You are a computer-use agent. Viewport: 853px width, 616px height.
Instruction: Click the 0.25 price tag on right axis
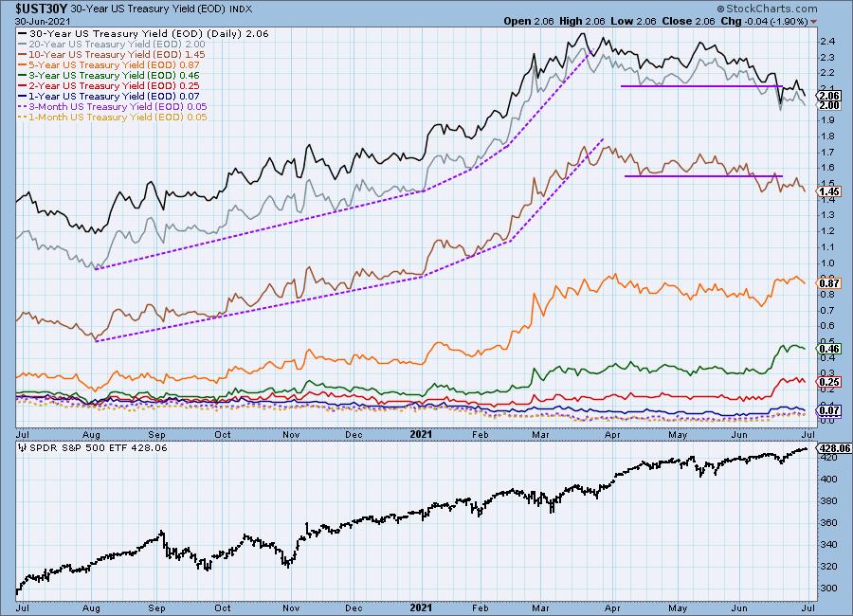click(x=829, y=382)
